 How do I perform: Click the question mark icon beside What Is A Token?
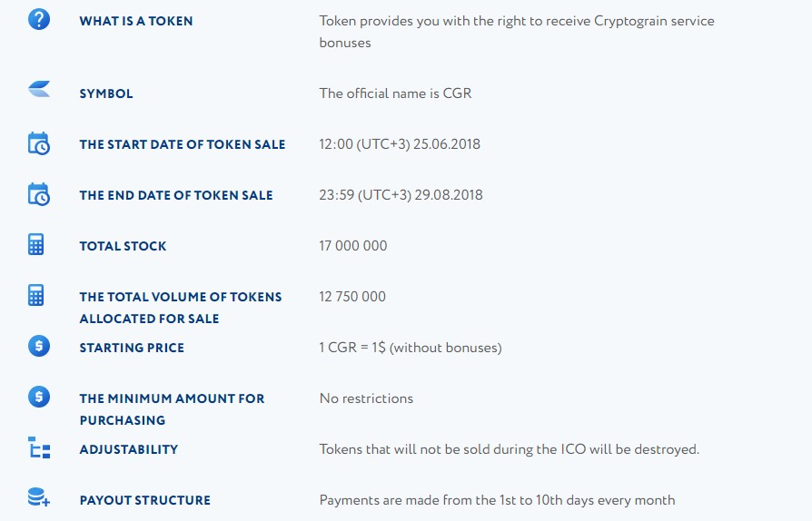[x=39, y=19]
